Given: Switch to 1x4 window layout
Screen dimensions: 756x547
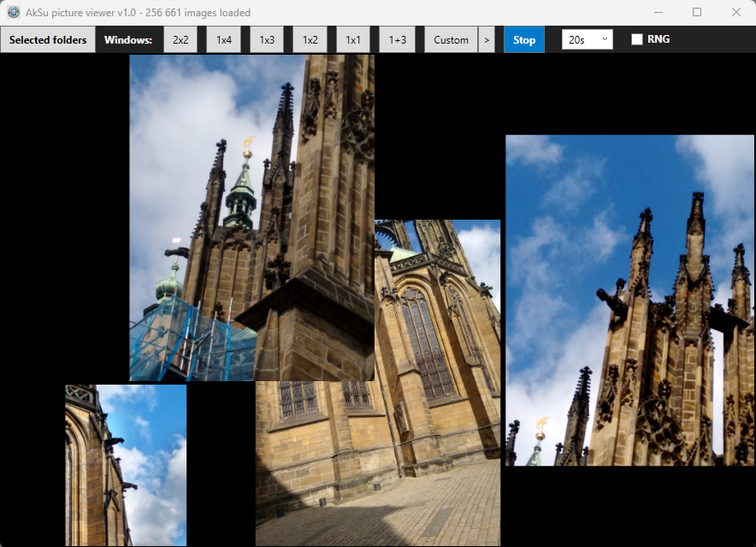Looking at the screenshot, I should (224, 40).
